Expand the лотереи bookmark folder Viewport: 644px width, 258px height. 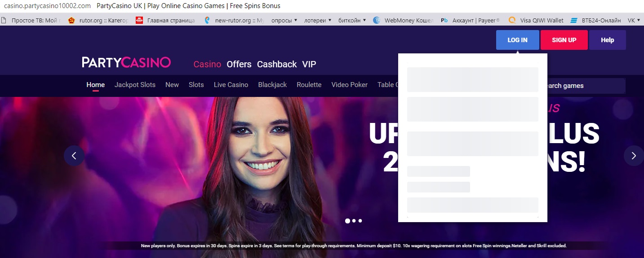pyautogui.click(x=318, y=20)
